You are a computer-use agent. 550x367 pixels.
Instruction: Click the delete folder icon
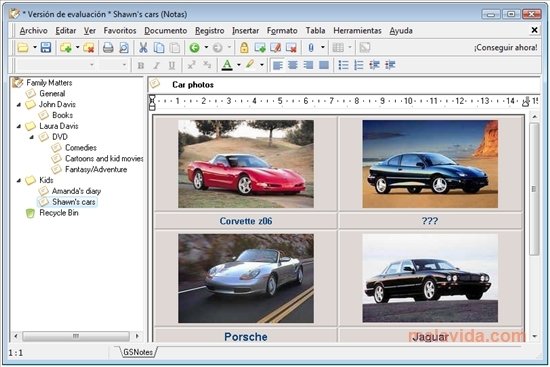click(x=89, y=47)
